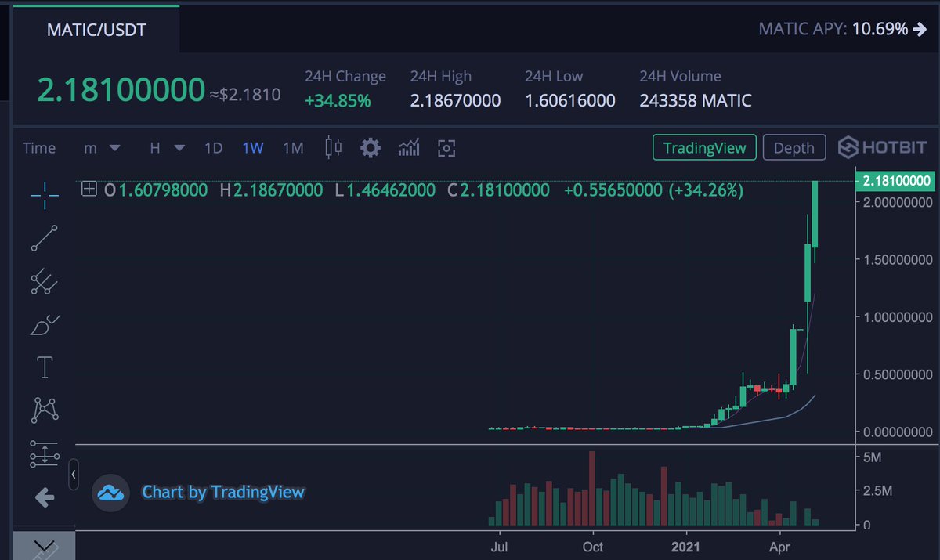The height and width of the screenshot is (560, 940).
Task: Open the indicators menu icon
Action: tap(409, 147)
